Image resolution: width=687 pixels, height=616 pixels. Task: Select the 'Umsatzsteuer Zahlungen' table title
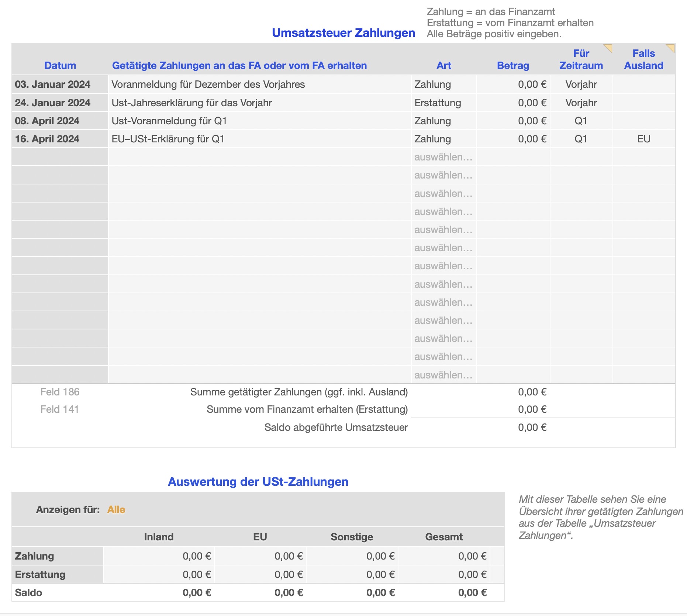click(x=343, y=33)
